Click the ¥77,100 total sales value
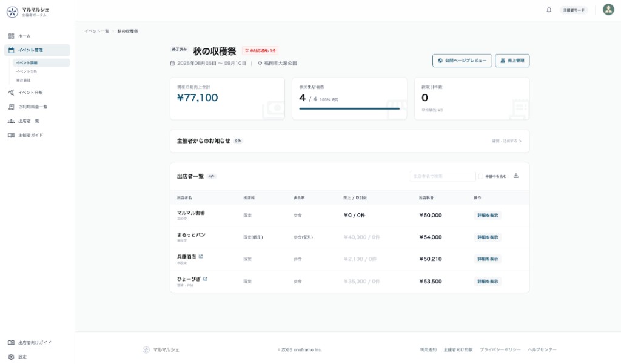Screen dimensions: 621x364 click(x=197, y=98)
